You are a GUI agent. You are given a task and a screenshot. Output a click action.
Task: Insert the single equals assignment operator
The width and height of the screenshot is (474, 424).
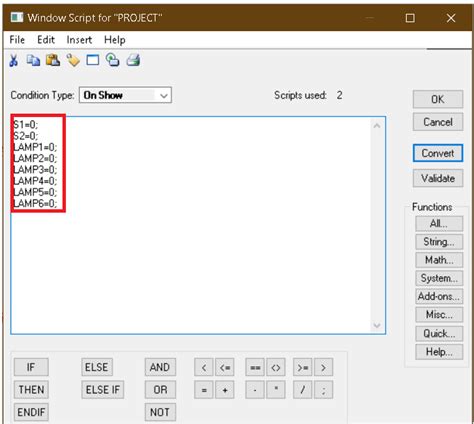click(204, 390)
